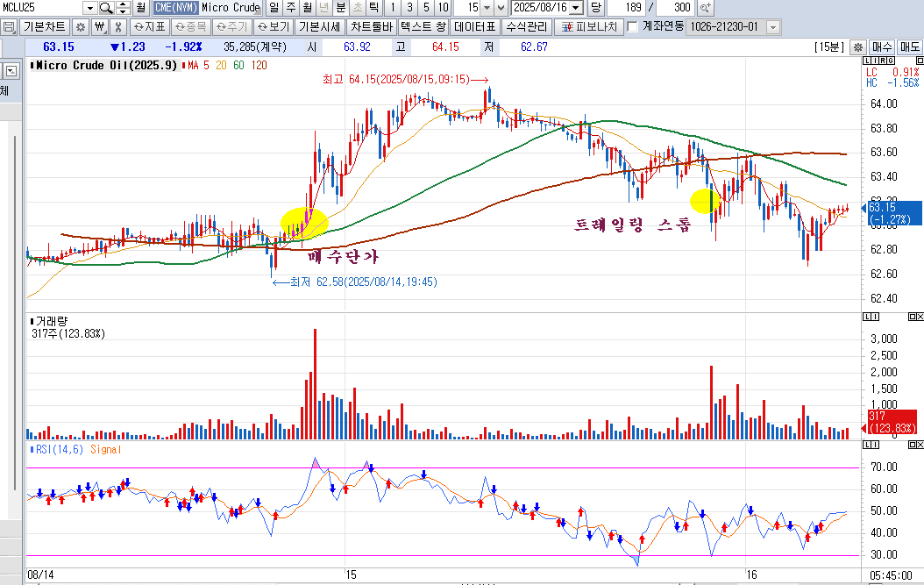Viewport: 924px width, 585px height.
Task: Click the 수식관리 formula management button
Action: [527, 27]
